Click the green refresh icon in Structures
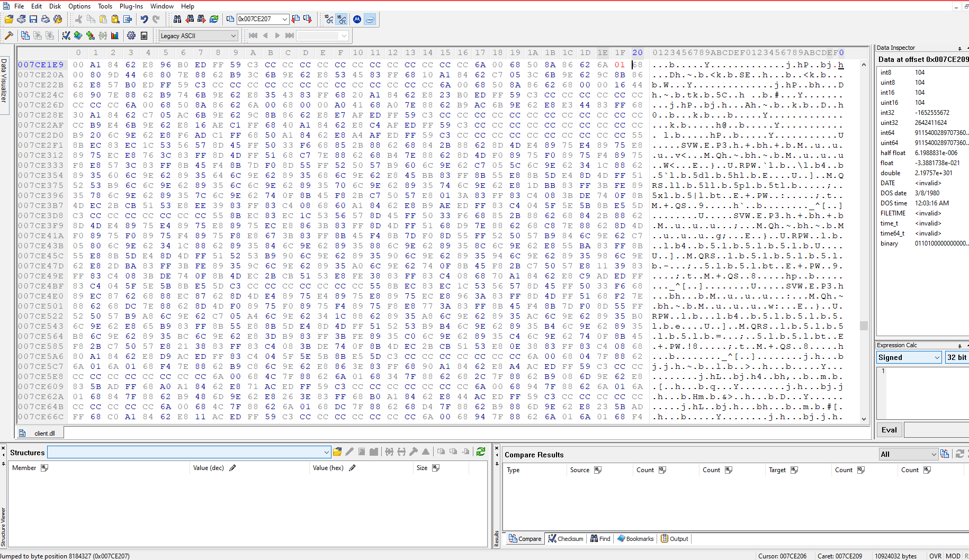 (480, 451)
